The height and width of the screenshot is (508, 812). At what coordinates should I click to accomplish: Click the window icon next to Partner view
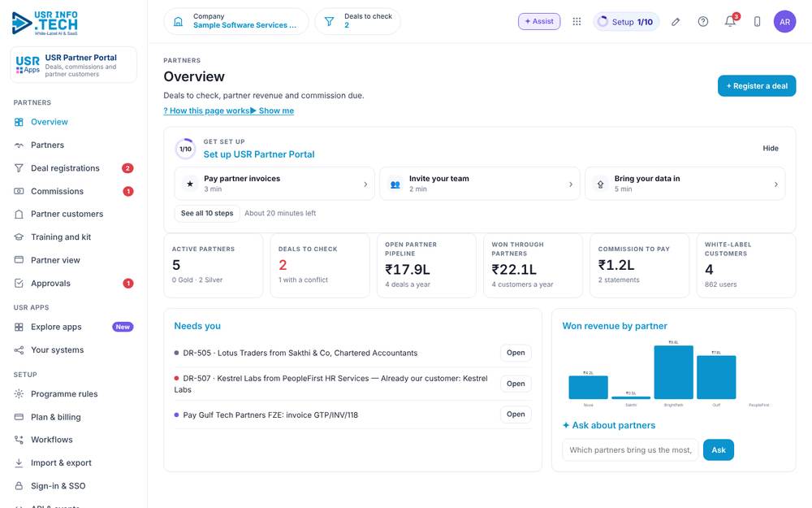(19, 260)
